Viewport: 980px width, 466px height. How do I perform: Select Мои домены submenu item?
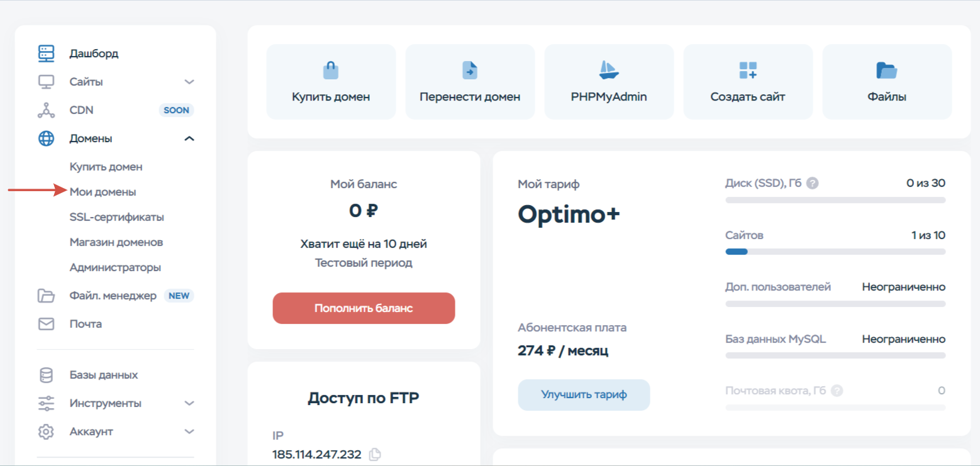(103, 192)
